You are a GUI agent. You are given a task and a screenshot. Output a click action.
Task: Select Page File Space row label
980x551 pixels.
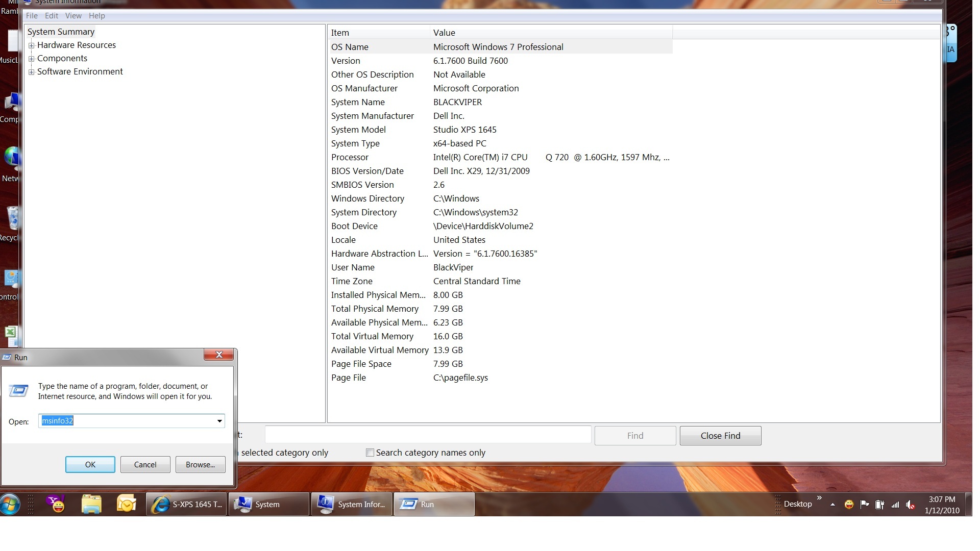361,364
